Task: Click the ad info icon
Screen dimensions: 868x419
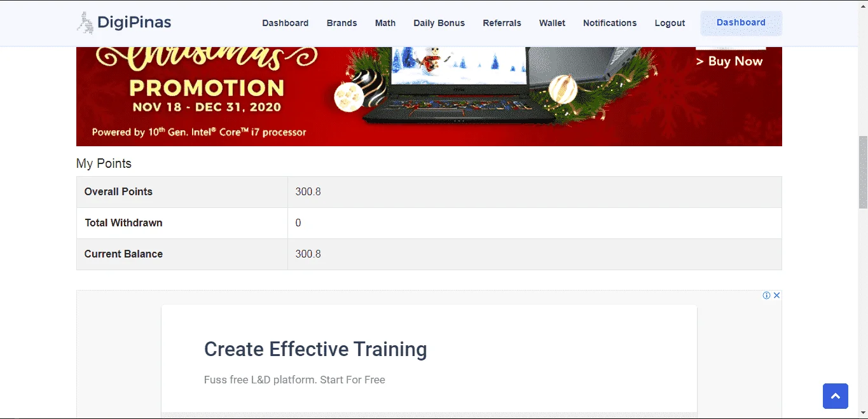Action: click(x=766, y=296)
